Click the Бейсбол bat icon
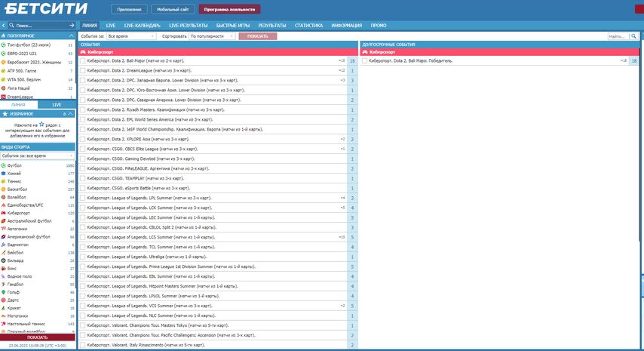 (x=3, y=252)
